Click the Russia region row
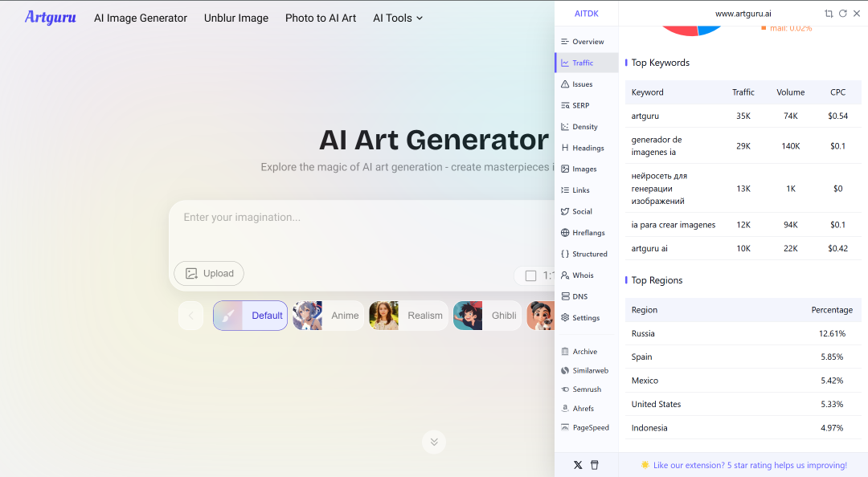 [x=743, y=334]
